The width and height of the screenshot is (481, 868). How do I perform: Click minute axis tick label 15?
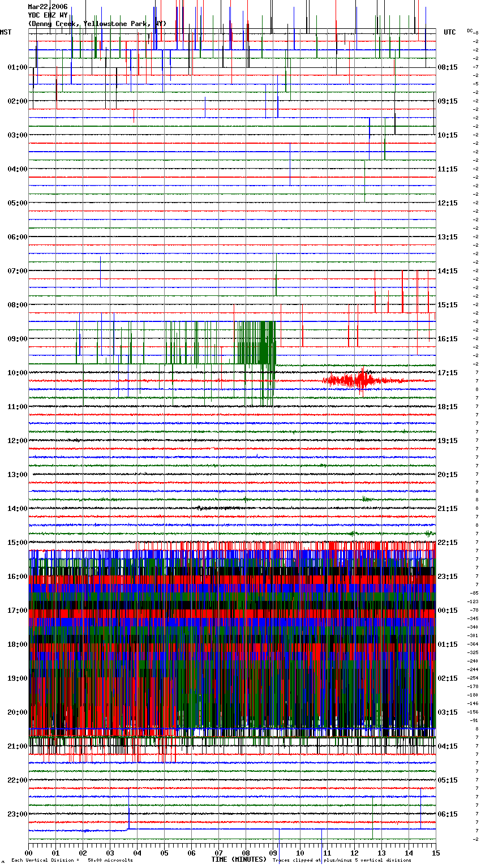tap(436, 853)
